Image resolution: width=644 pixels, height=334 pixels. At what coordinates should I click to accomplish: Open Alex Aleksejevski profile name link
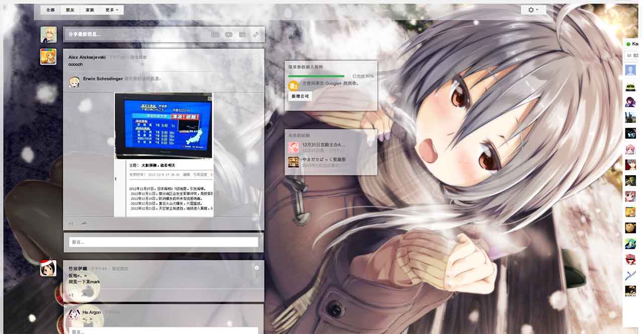(x=87, y=57)
